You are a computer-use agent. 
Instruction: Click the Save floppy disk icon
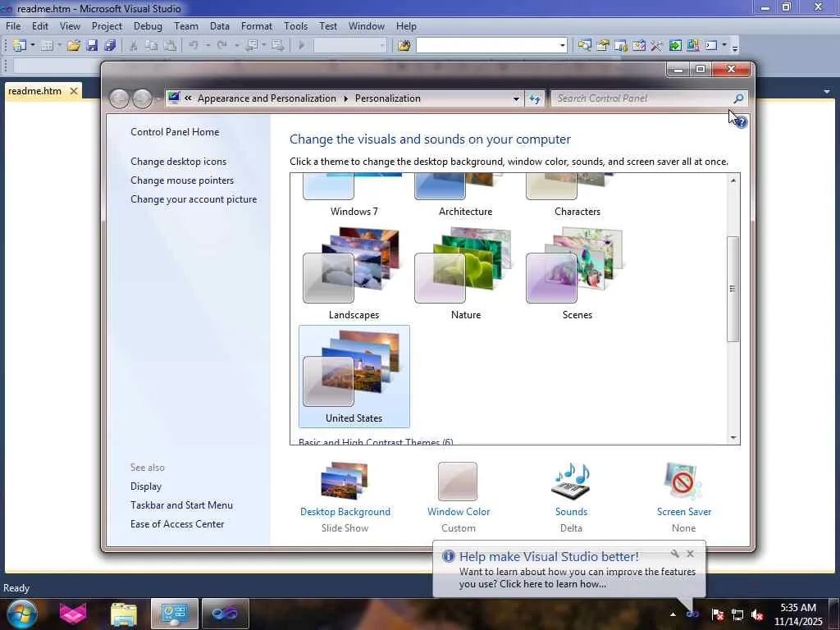92,46
